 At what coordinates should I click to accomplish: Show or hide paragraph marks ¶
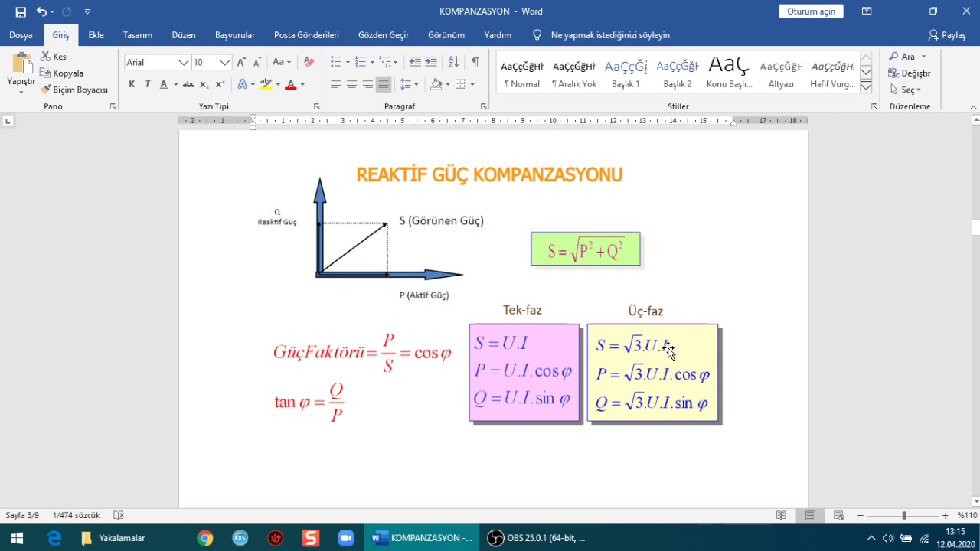[x=475, y=62]
